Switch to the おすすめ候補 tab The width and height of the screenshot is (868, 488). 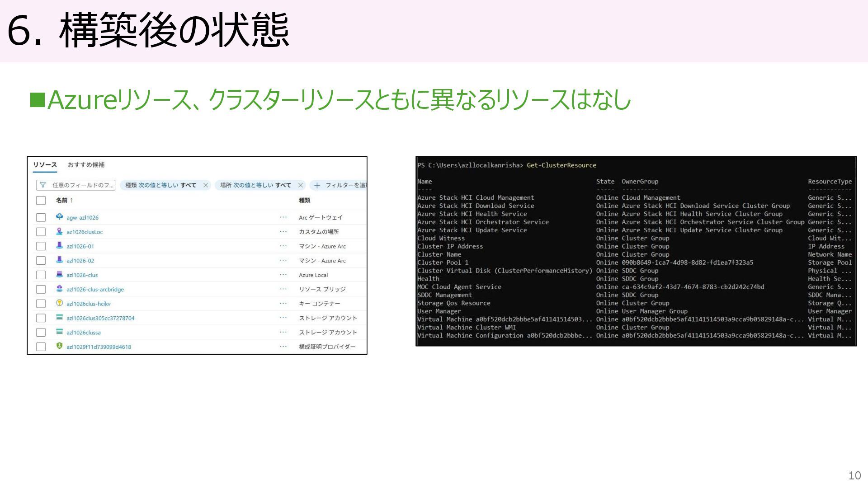[86, 165]
